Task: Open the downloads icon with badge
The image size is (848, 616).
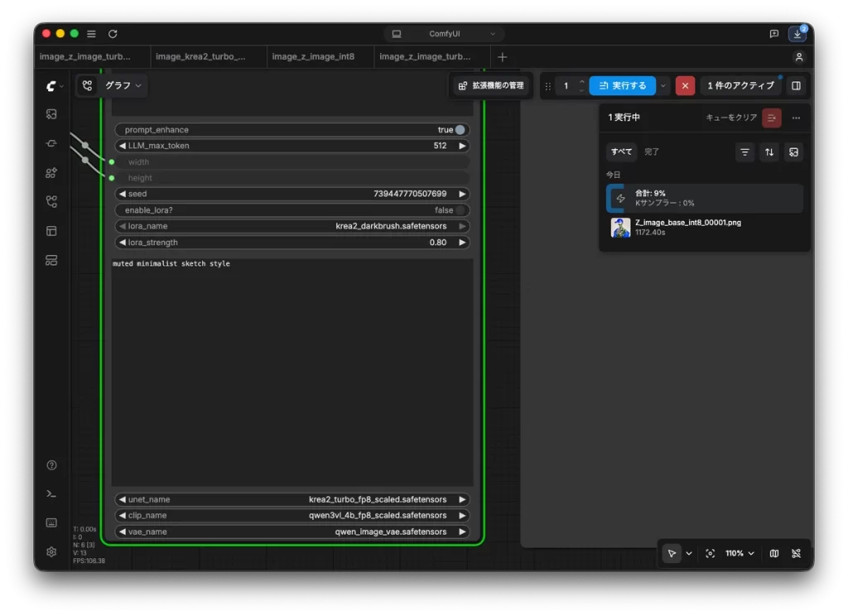Action: pos(797,33)
